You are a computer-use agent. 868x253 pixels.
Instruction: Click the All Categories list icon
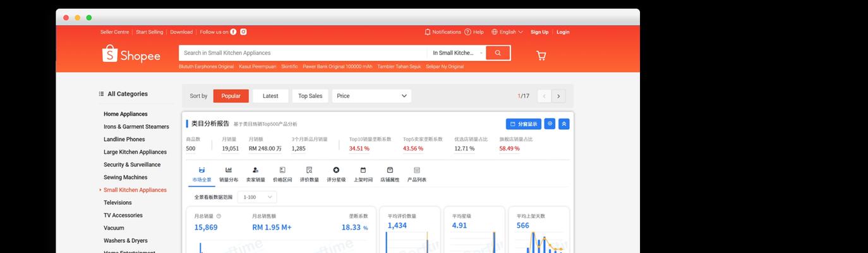click(x=101, y=94)
